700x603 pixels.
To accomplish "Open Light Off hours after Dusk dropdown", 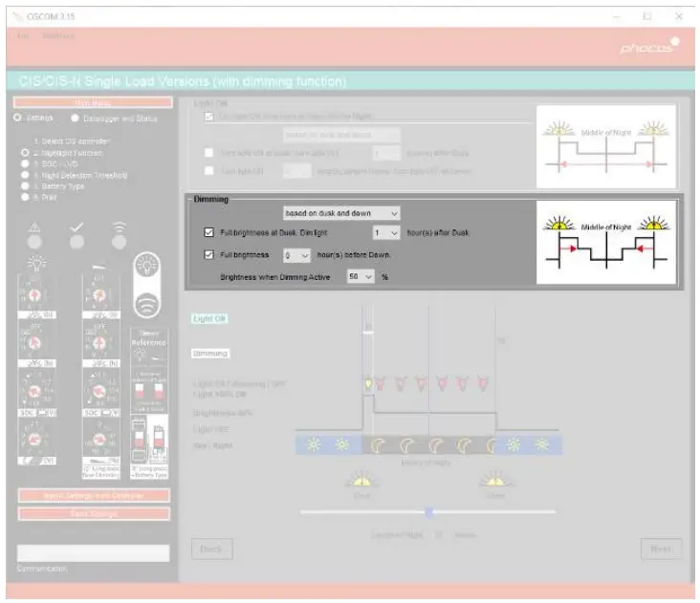I will coord(386,153).
